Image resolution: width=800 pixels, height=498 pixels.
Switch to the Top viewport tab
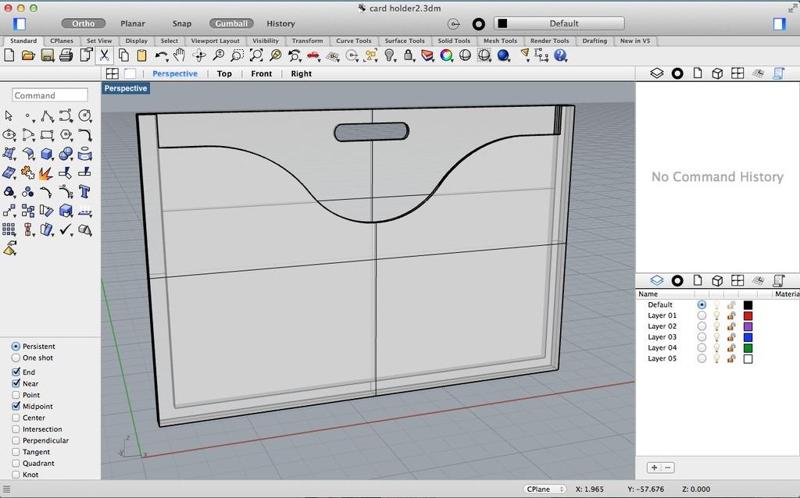tap(224, 74)
